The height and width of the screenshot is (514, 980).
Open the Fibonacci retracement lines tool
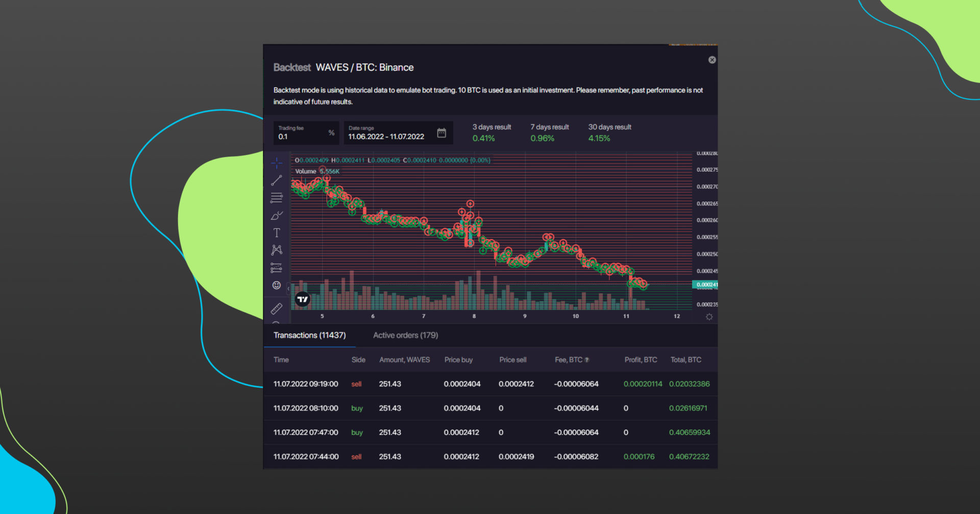(x=277, y=198)
